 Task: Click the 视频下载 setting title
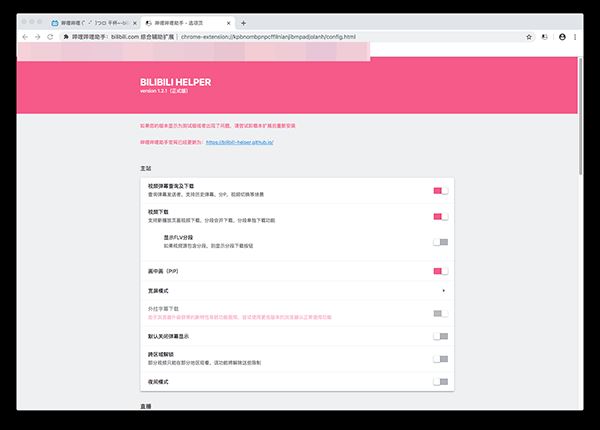[x=158, y=212]
